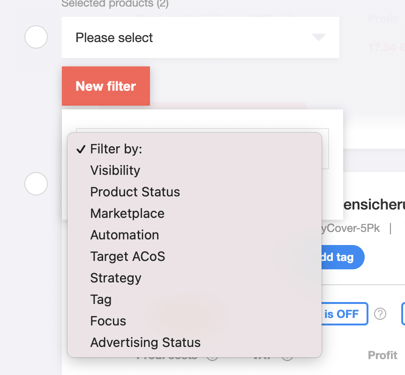Toggle the 'is OFF' switch button
405x375 pixels.
coord(344,314)
